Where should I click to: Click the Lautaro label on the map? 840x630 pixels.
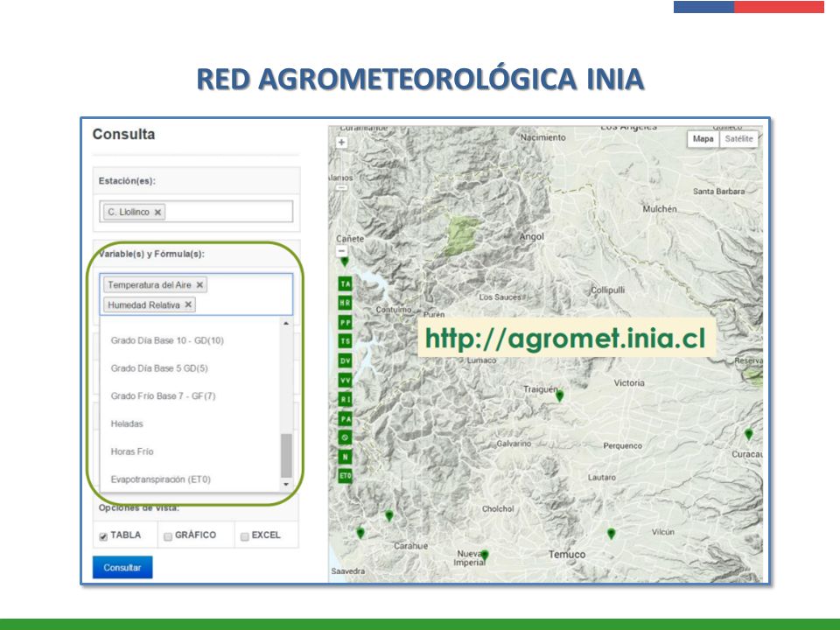(602, 478)
